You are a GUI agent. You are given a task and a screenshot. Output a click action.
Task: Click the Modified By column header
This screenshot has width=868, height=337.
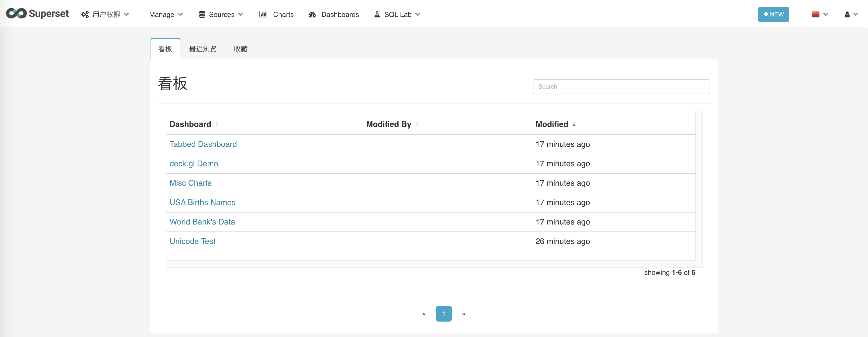tap(389, 124)
